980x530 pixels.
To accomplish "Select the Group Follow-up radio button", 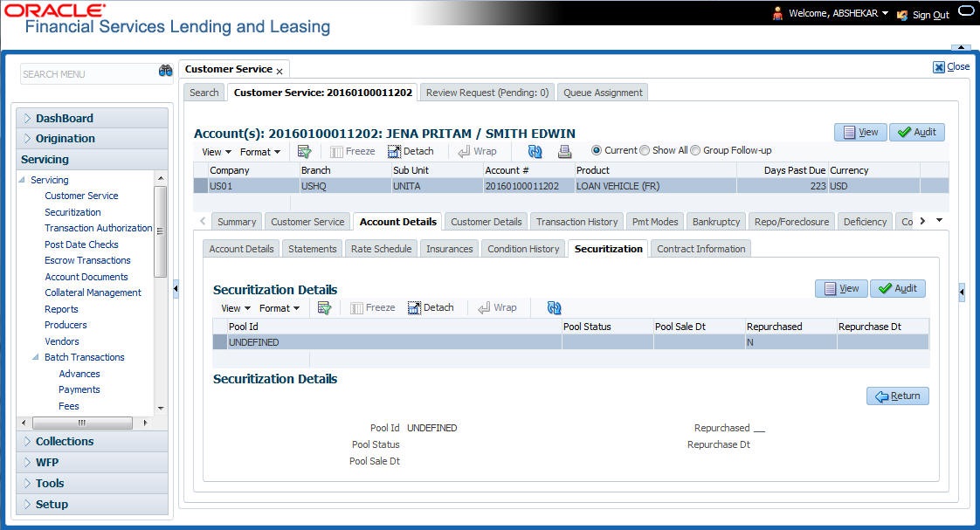I will click(695, 150).
